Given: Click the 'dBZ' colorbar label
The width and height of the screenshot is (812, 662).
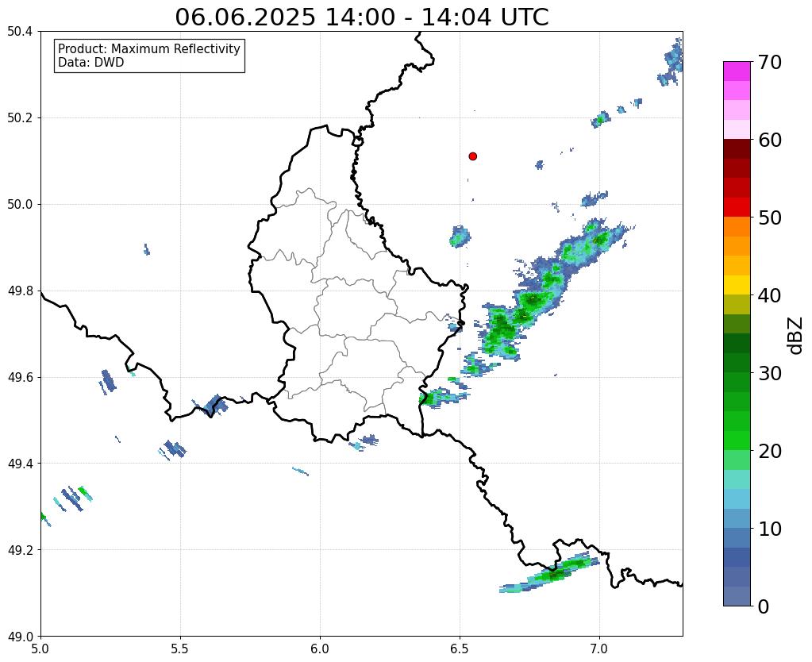Looking at the screenshot, I should coord(796,336).
